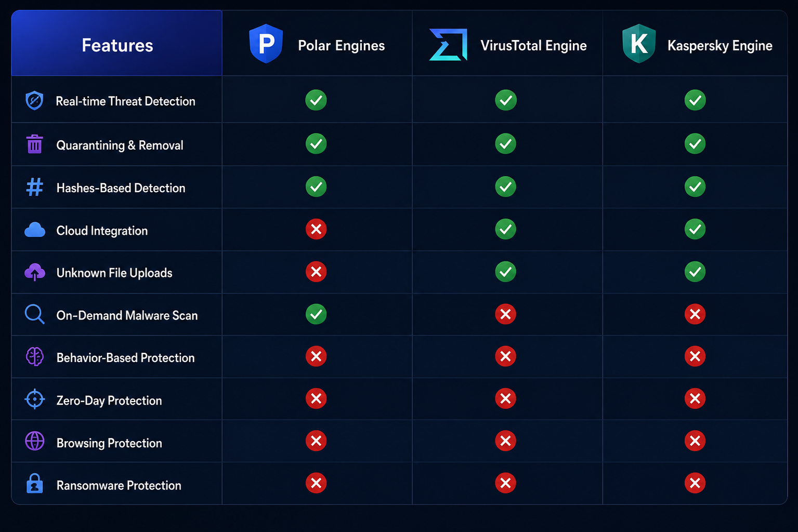Viewport: 798px width, 532px height.
Task: Click the Unknown File Uploads cloud-arrow icon
Action: 35,272
